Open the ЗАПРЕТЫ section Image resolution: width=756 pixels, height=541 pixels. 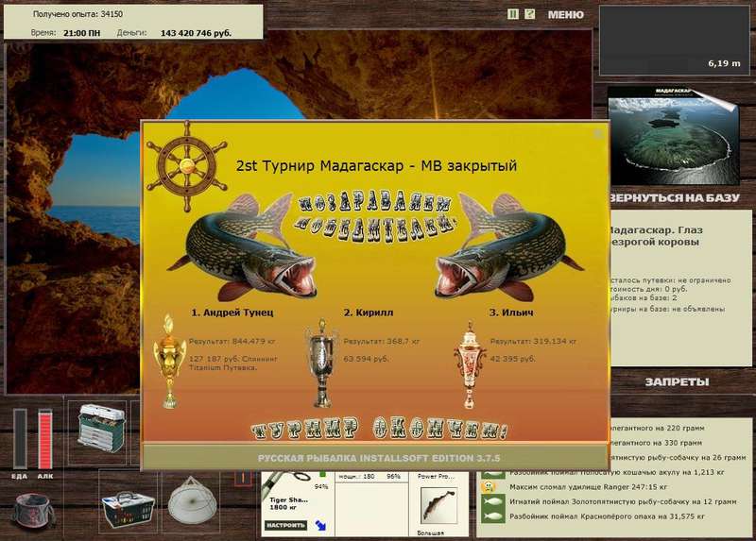677,382
